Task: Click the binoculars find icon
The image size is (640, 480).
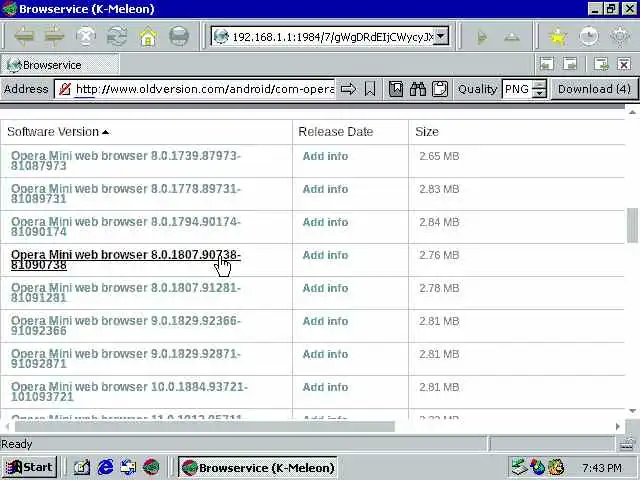Action: click(418, 89)
